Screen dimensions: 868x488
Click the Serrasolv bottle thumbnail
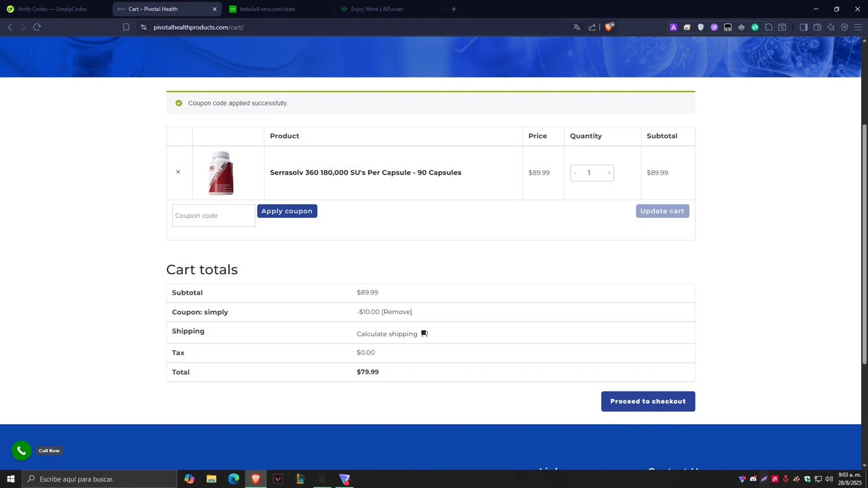[221, 173]
